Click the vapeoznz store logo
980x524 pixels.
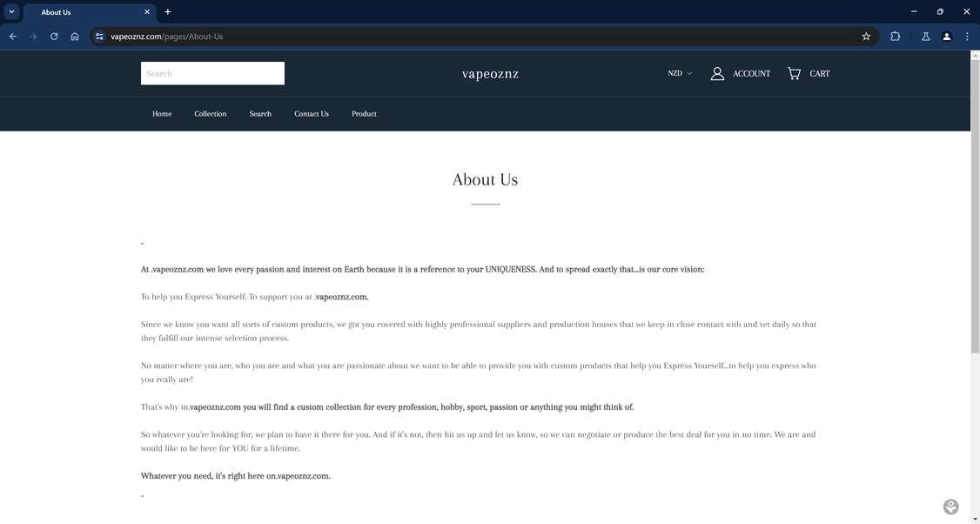click(490, 74)
